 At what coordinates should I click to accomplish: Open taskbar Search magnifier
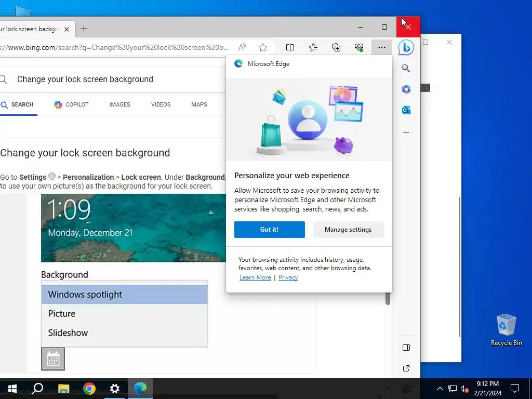coord(37,389)
